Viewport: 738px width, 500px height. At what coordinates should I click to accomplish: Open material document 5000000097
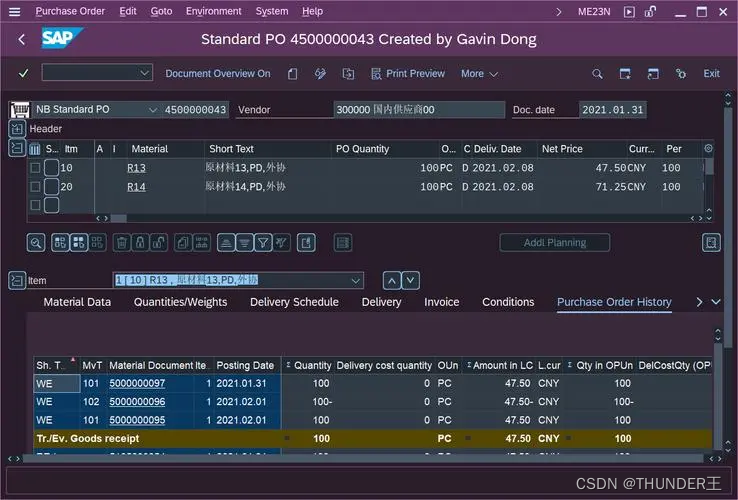(137, 384)
